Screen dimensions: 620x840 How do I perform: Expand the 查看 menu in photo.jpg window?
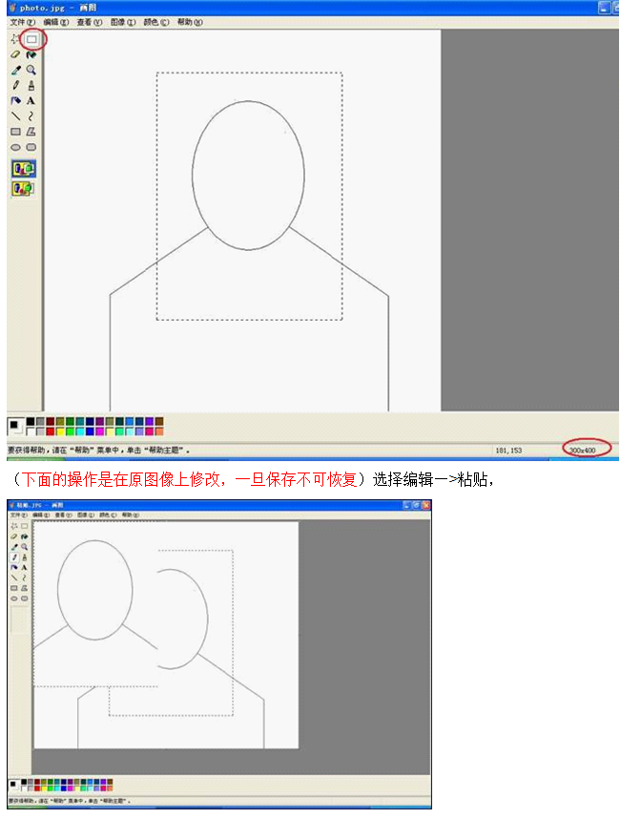[x=90, y=21]
